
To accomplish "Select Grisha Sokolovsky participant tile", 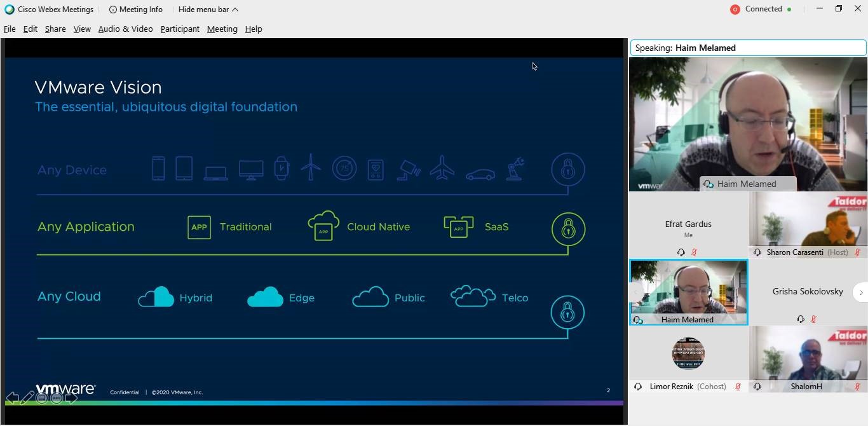I will coord(808,292).
